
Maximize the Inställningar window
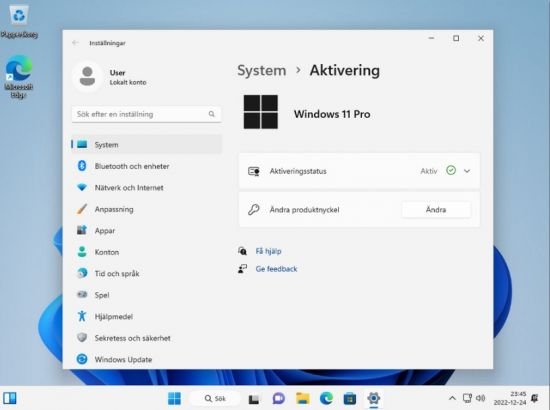coord(456,38)
